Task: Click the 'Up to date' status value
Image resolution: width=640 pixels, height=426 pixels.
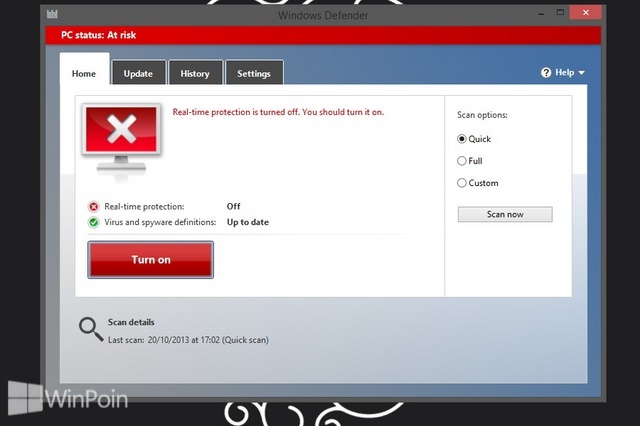Action: [248, 222]
